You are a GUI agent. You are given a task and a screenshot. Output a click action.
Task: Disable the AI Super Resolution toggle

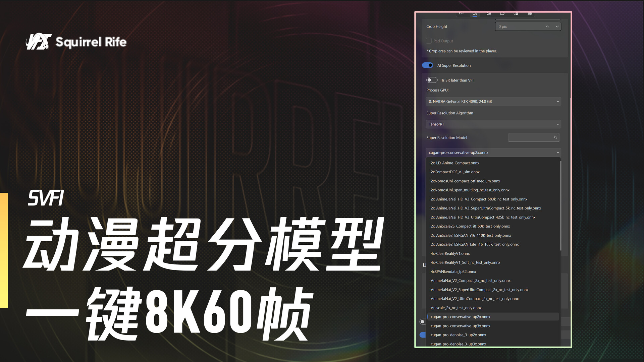tap(428, 65)
